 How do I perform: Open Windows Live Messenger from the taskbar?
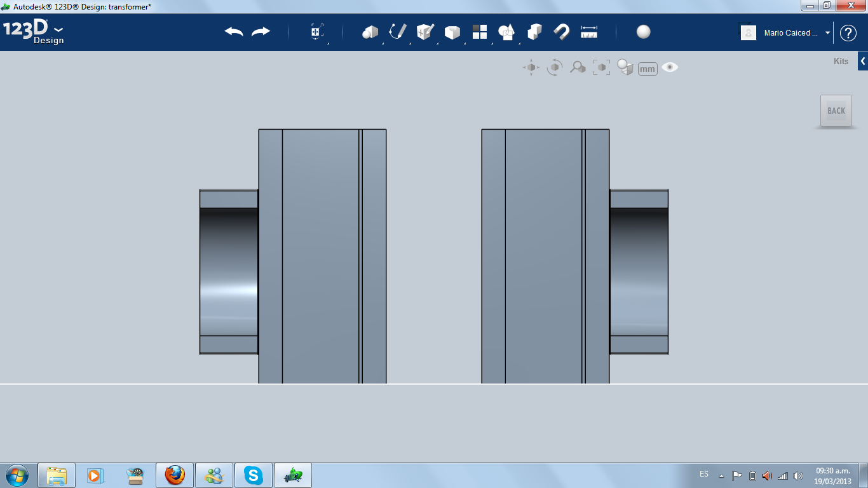(x=214, y=475)
